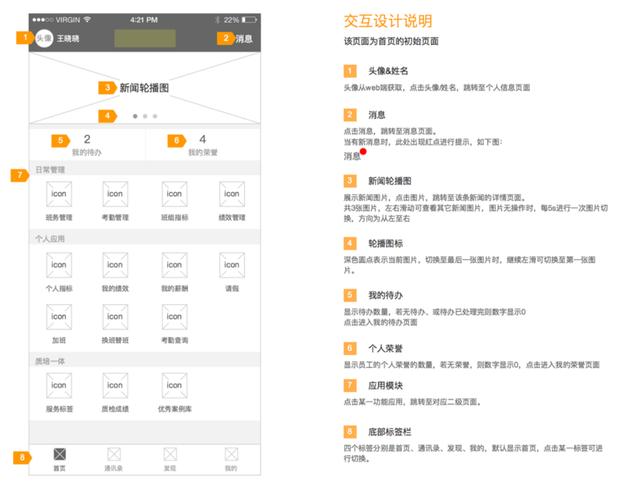The width and height of the screenshot is (640, 487).
Task: Open the 服务标签 app icon
Action: point(59,385)
